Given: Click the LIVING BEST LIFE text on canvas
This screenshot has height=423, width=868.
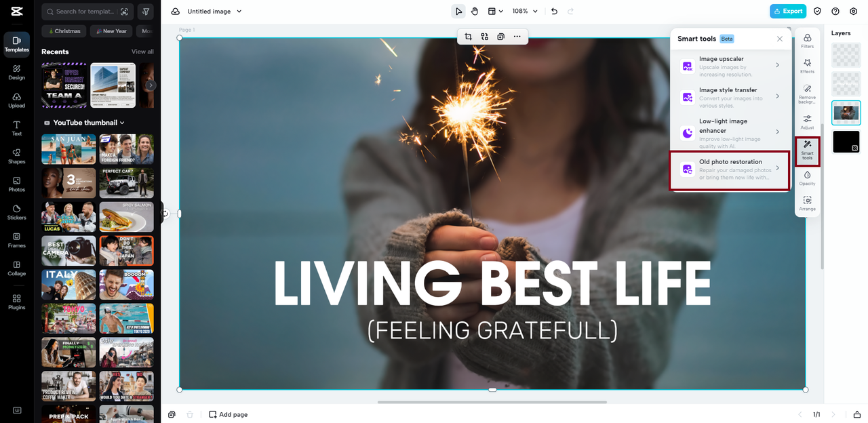Looking at the screenshot, I should tap(492, 283).
